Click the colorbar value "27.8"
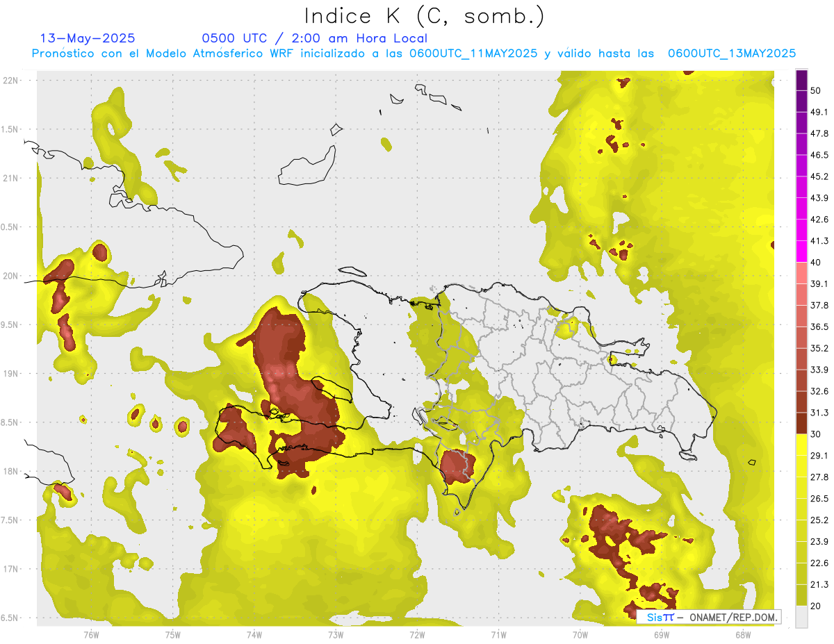 (x=820, y=477)
